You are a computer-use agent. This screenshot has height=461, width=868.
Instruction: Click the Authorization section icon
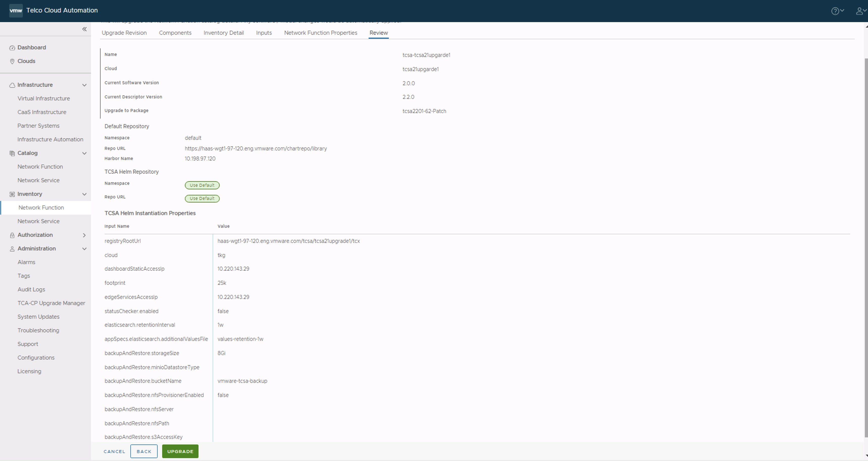coord(13,235)
